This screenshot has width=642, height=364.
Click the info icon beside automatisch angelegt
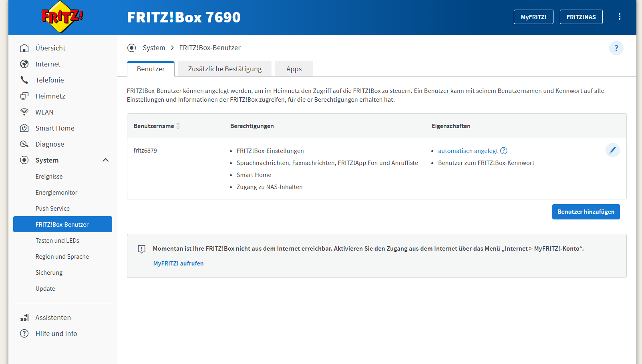pyautogui.click(x=504, y=151)
